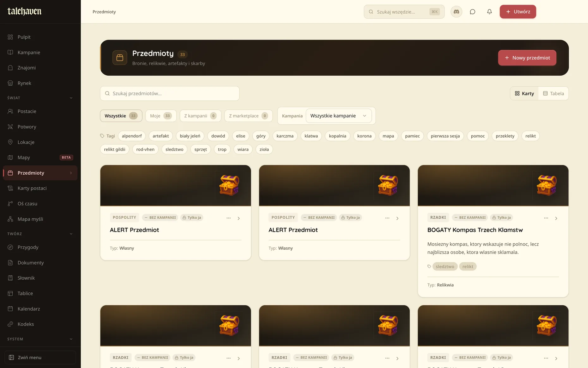Click the Kampanie book icon
The height and width of the screenshot is (368, 588).
(x=10, y=52)
